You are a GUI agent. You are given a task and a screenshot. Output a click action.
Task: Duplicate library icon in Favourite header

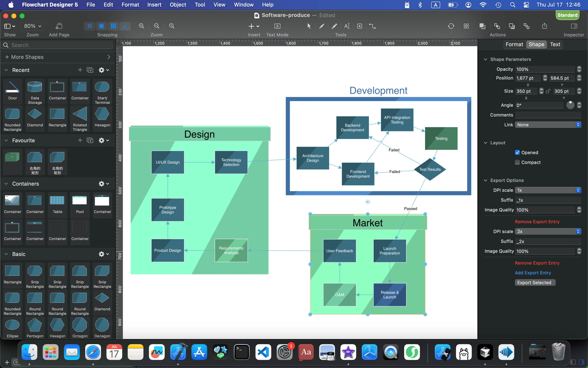[90, 140]
